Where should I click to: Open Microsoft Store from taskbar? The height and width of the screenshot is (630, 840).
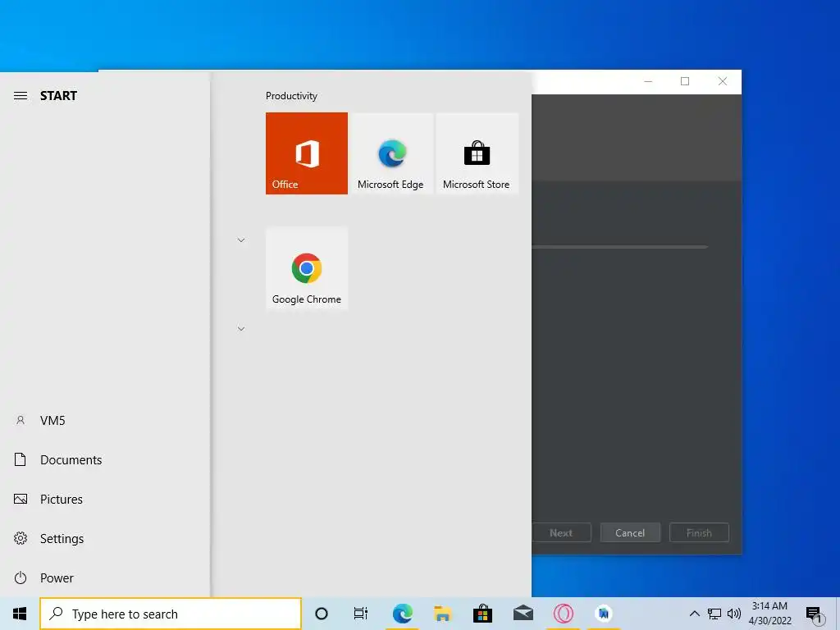pyautogui.click(x=482, y=614)
